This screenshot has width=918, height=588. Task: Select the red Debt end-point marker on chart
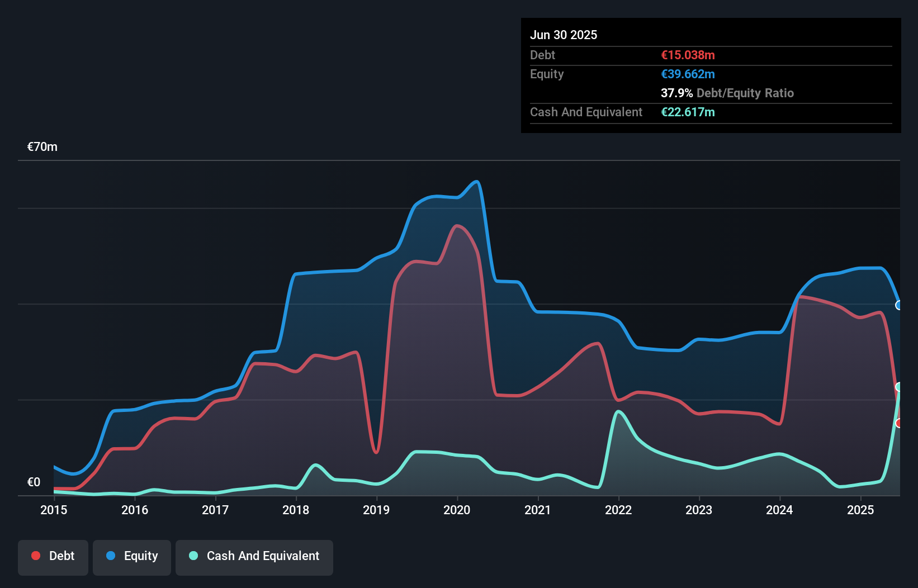coord(899,423)
